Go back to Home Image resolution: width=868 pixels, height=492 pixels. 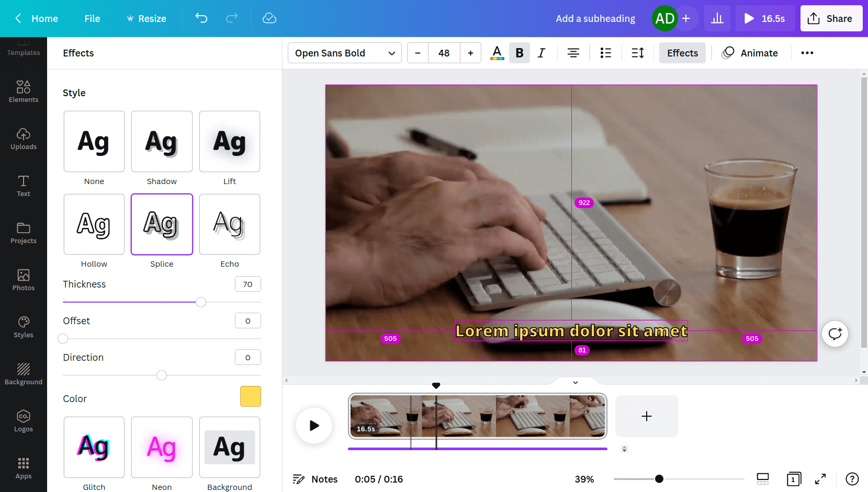pos(37,18)
